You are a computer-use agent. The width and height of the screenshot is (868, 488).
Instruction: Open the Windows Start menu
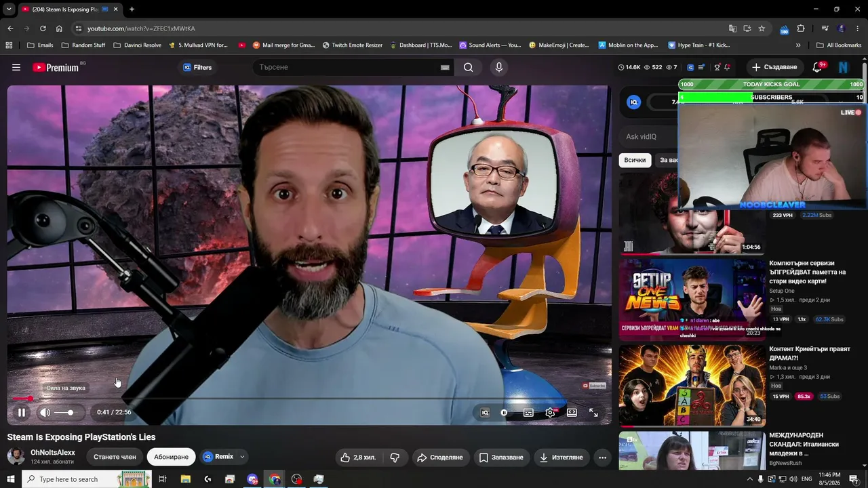coord(10,479)
